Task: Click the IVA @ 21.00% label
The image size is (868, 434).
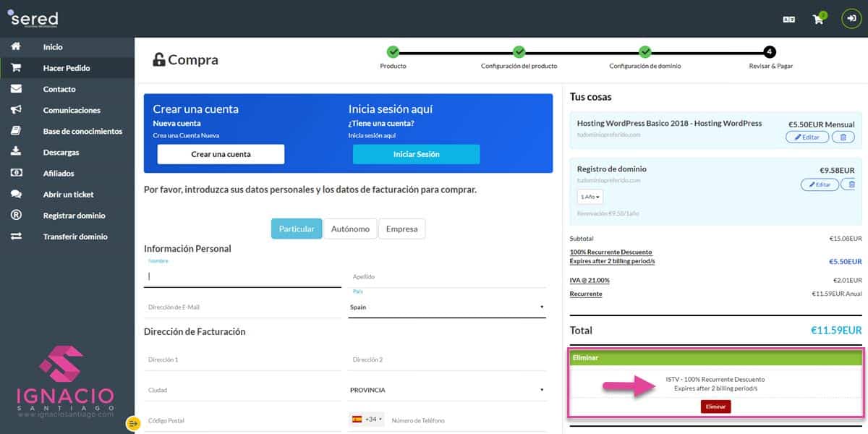Action: pos(590,280)
